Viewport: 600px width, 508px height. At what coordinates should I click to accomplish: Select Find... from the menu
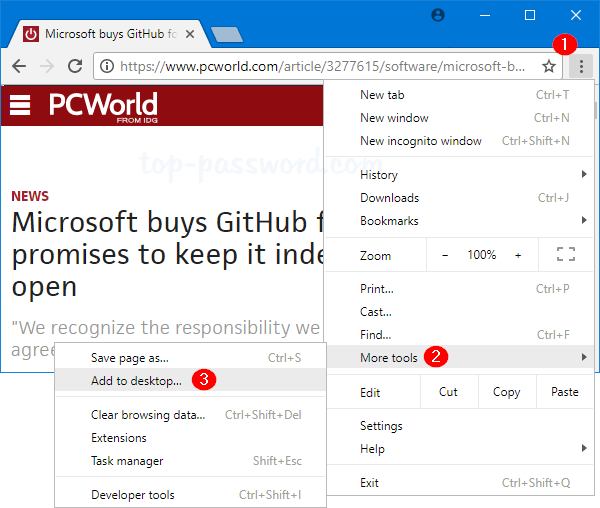click(x=459, y=335)
